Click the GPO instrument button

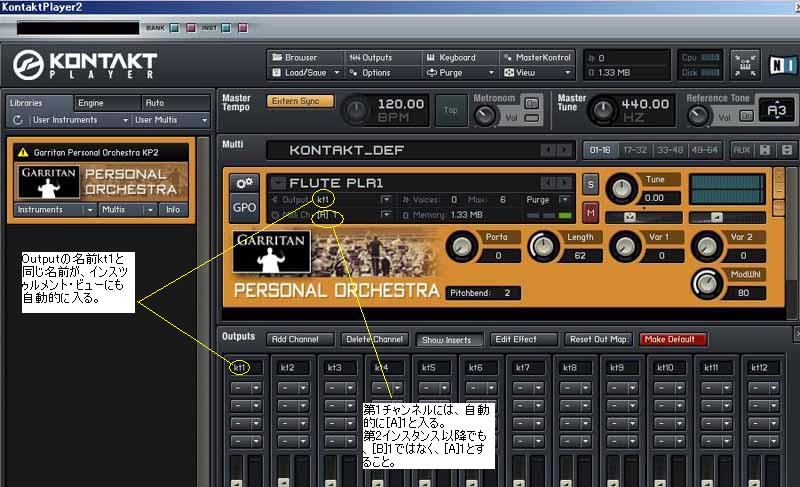point(244,208)
